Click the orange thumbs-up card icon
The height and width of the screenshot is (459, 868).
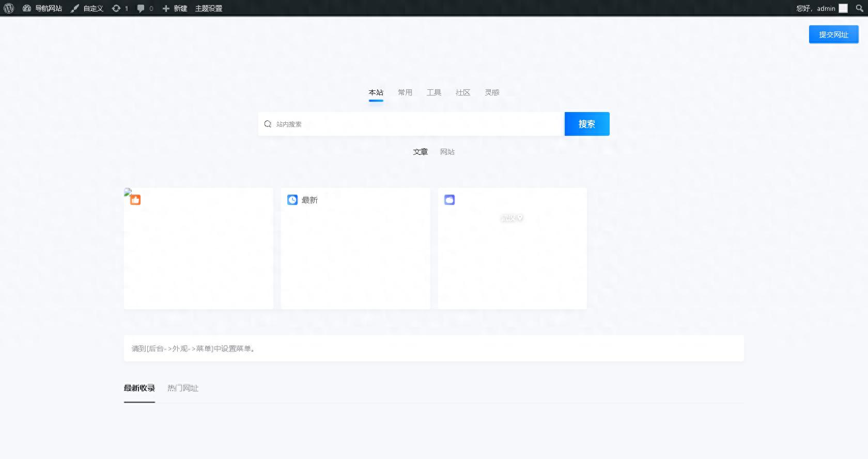coord(135,200)
